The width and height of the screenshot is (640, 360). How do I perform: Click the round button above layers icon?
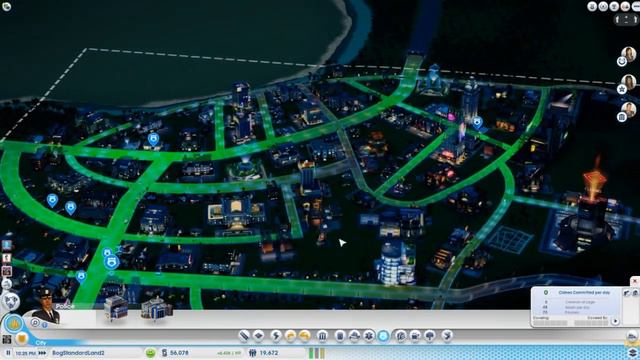click(x=632, y=337)
